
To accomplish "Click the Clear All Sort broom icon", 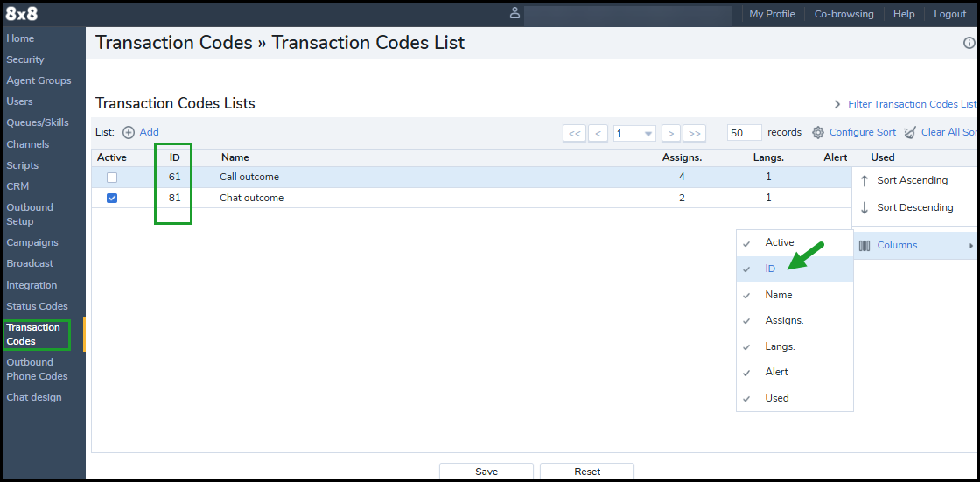I will (x=911, y=133).
